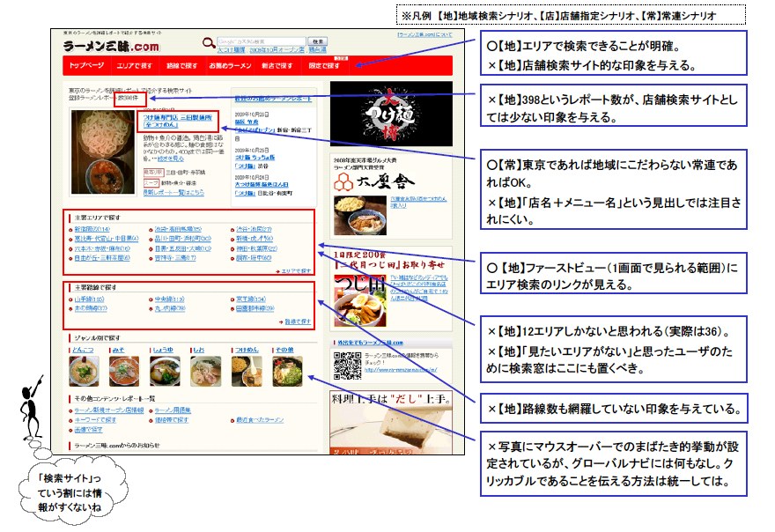The height and width of the screenshot is (532, 775).
Task: Open the とんこつ genre text link
Action: tap(83, 350)
